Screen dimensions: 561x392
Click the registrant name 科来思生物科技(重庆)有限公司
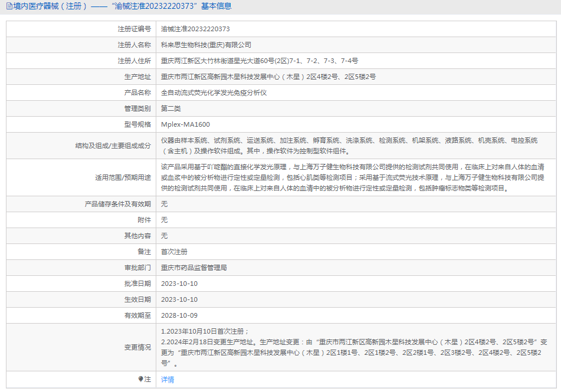[x=206, y=45]
